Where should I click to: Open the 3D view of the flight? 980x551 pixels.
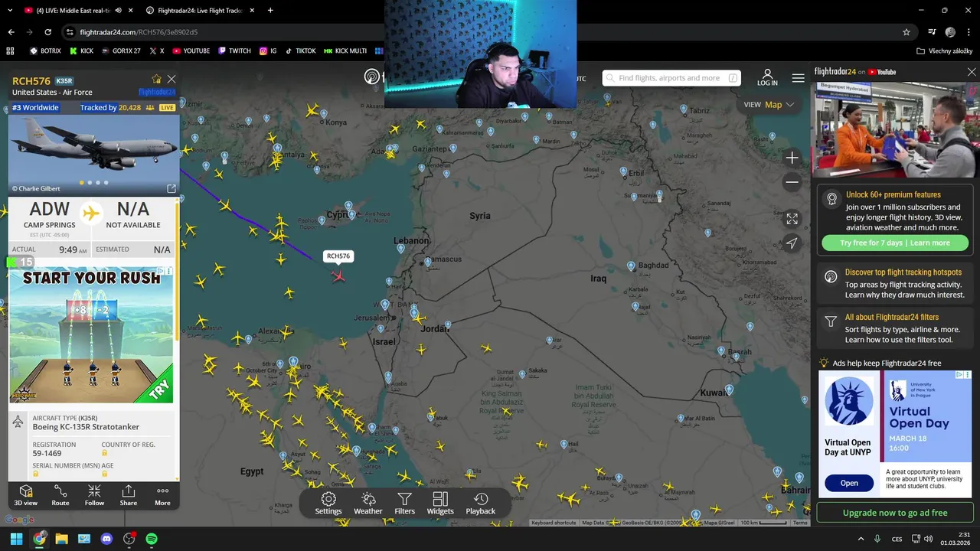pyautogui.click(x=25, y=495)
